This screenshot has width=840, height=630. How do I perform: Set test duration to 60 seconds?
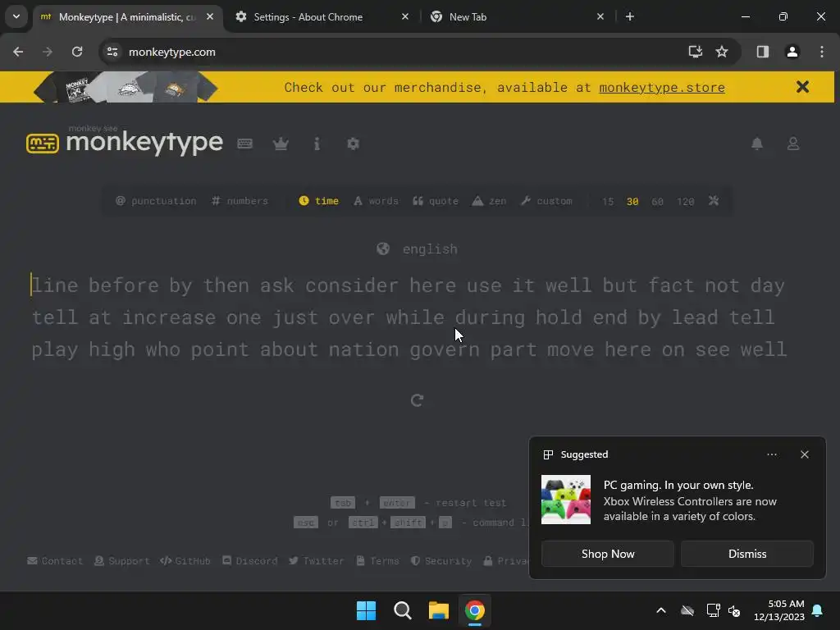(657, 202)
